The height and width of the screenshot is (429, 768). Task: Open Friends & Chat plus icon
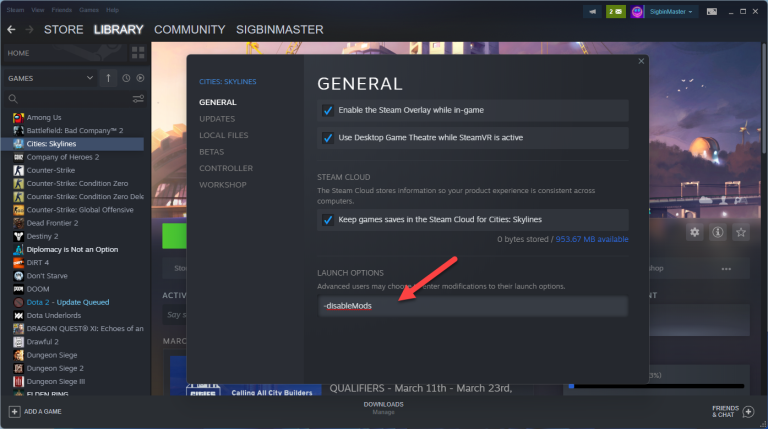[x=748, y=412]
